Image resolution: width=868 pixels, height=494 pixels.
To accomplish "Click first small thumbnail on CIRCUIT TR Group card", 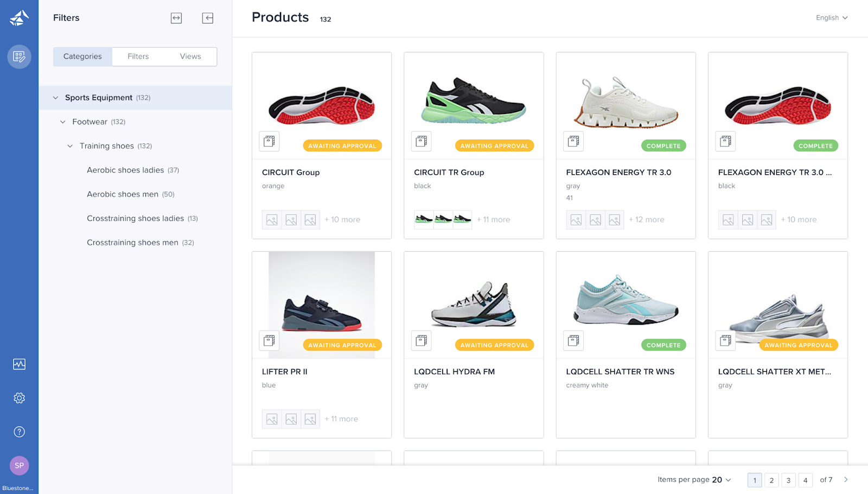I will pyautogui.click(x=424, y=219).
